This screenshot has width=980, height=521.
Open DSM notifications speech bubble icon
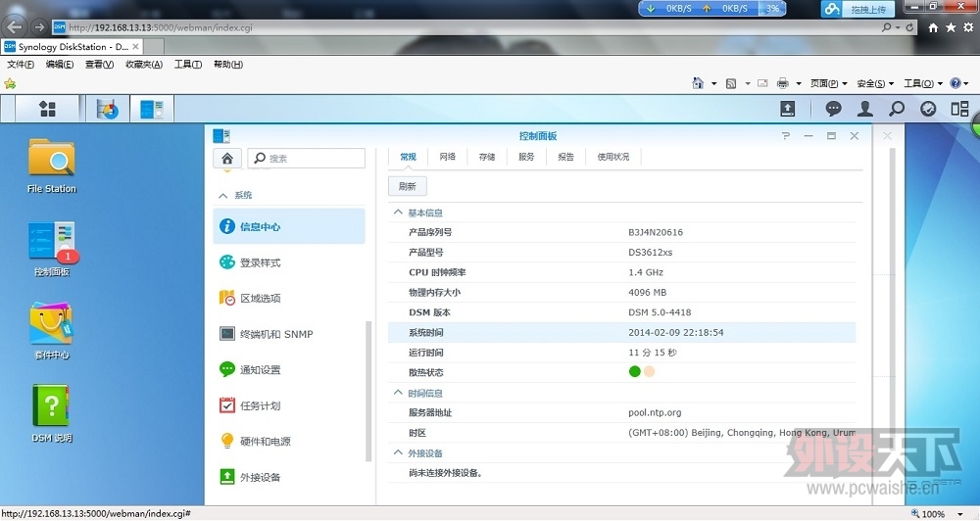833,109
